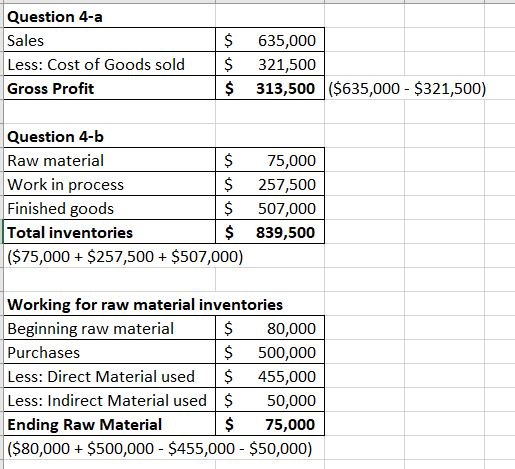Select the 'Question 4-a' heading cell
The height and width of the screenshot is (469, 515).
[109, 16]
